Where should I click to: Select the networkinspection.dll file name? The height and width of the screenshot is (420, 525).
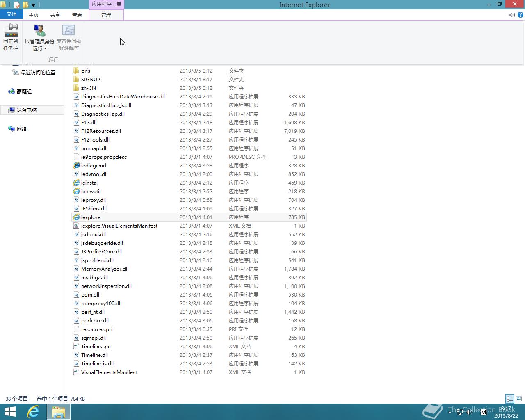tap(106, 286)
